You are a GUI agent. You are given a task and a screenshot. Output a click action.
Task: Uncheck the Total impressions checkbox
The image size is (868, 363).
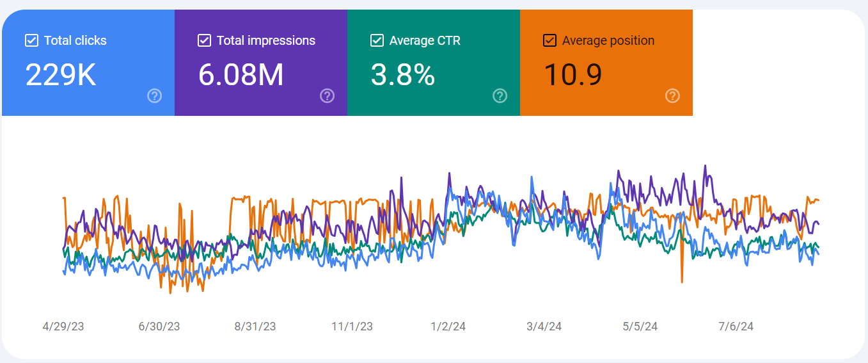(204, 40)
